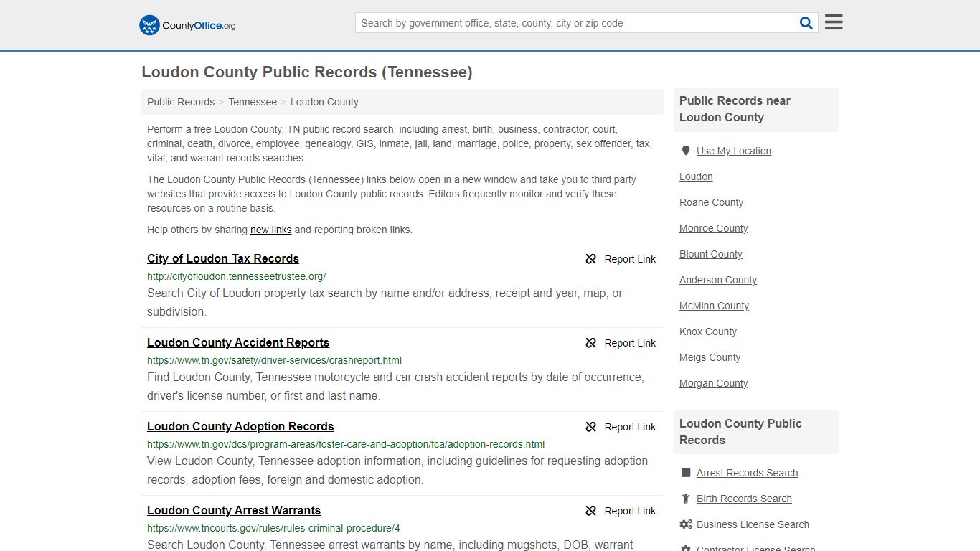Follow the 'new links' hyperlink
This screenshot has width=980, height=551.
(270, 230)
